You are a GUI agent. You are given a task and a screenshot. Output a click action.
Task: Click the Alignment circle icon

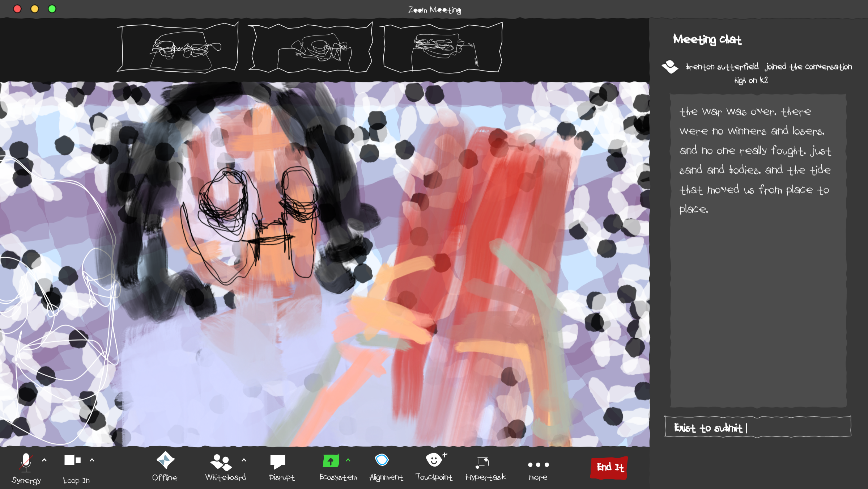click(382, 460)
